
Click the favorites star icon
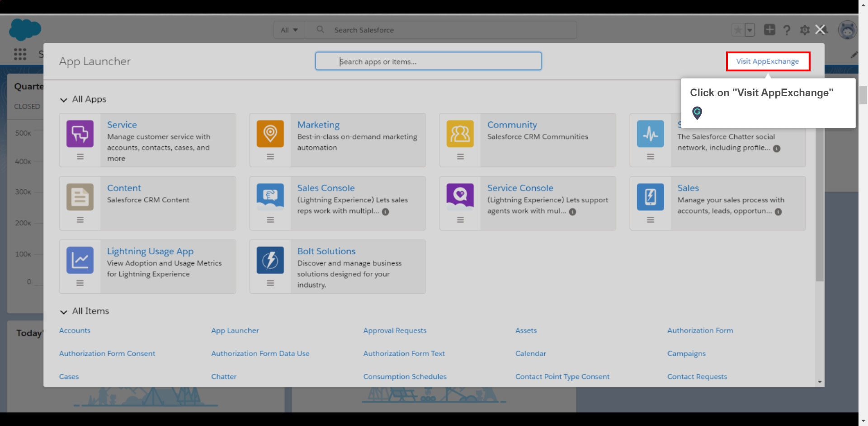(x=738, y=30)
